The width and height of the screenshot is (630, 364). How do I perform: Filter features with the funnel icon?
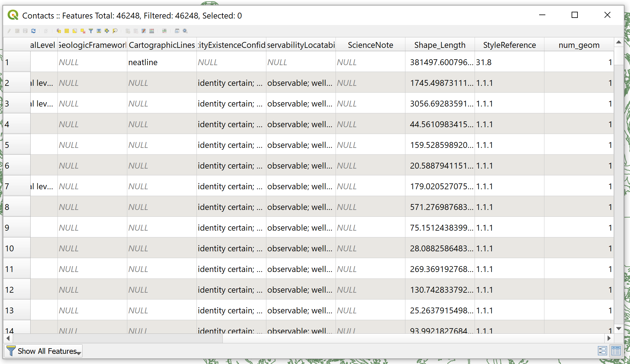pos(91,31)
